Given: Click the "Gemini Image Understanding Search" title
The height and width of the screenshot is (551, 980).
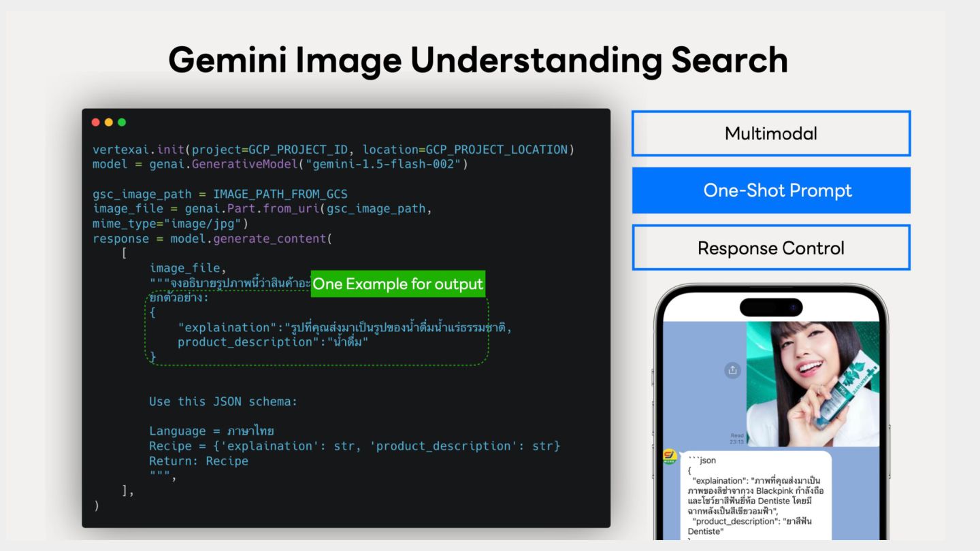Looking at the screenshot, I should point(478,60).
